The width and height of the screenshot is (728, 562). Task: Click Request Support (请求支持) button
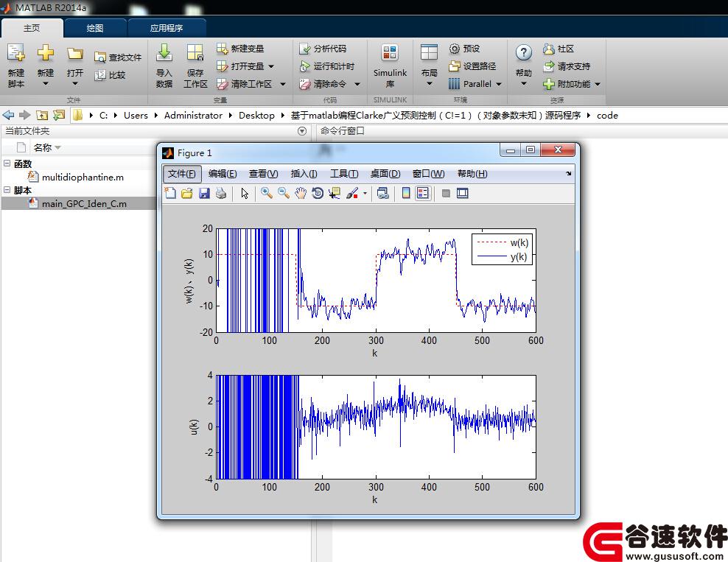567,66
